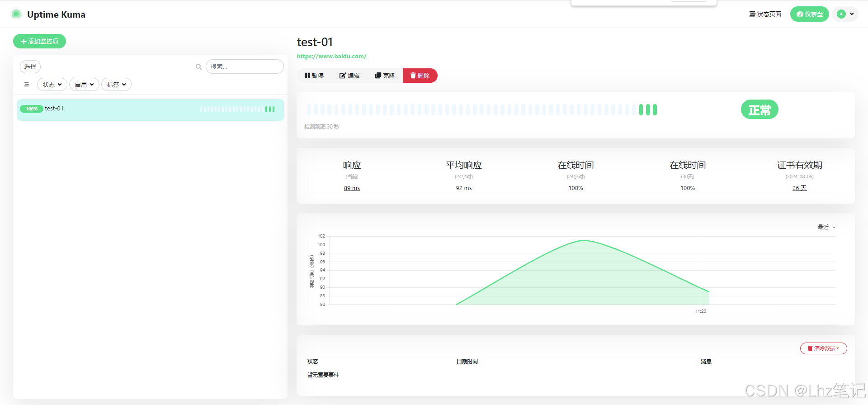The height and width of the screenshot is (405, 868).
Task: Click the 证书有效期 heading
Action: click(x=799, y=165)
